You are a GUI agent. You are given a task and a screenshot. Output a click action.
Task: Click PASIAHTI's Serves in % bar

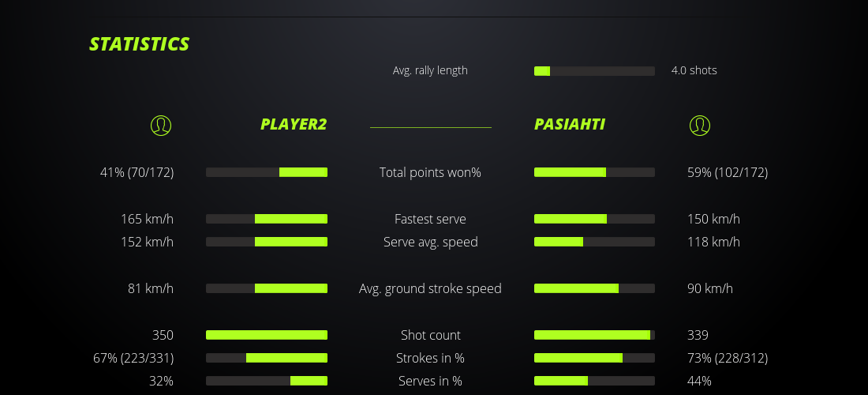594,381
